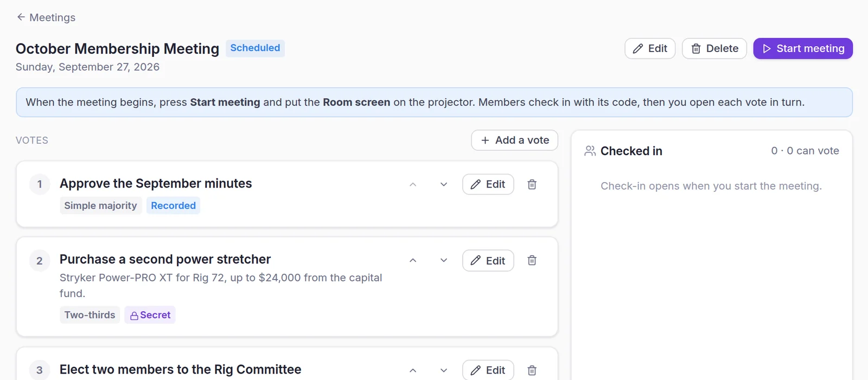This screenshot has height=380, width=868.
Task: Click the Scheduled status badge
Action: [255, 48]
